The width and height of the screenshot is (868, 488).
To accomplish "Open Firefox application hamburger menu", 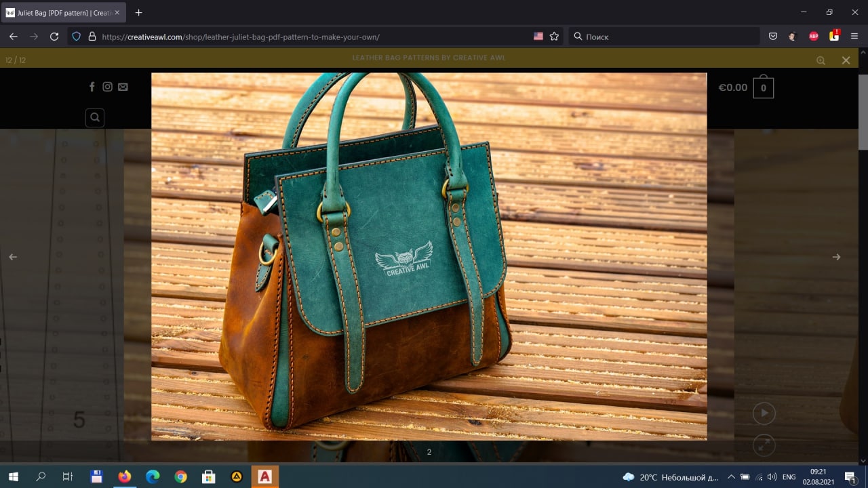I will (x=854, y=37).
